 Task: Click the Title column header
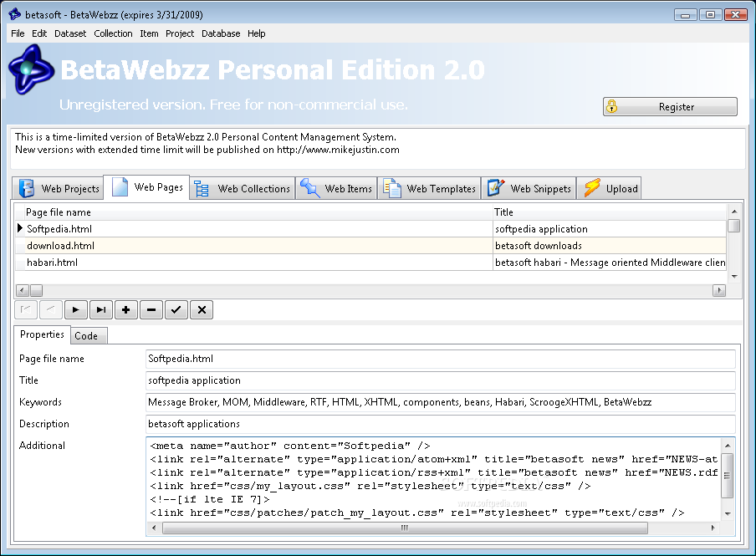click(x=610, y=212)
